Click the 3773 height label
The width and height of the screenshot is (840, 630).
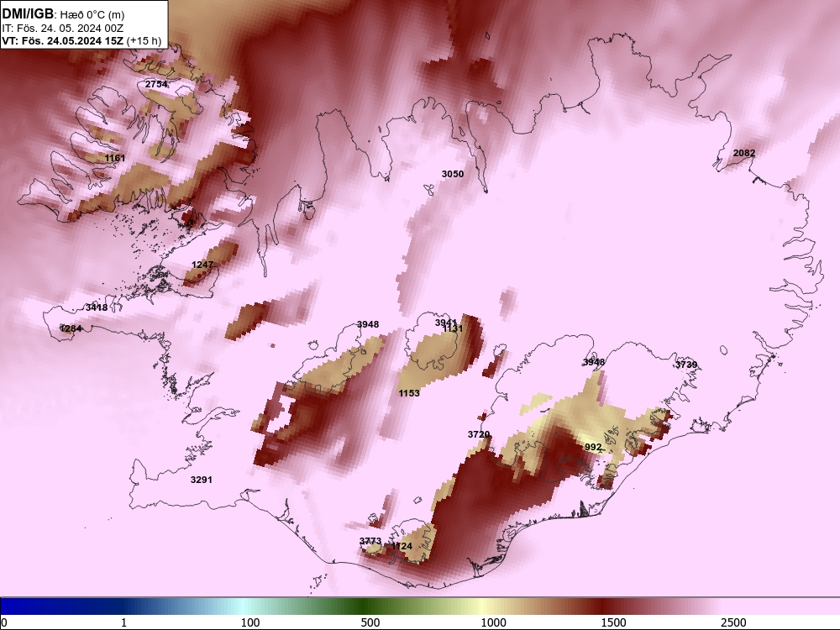[x=370, y=541]
